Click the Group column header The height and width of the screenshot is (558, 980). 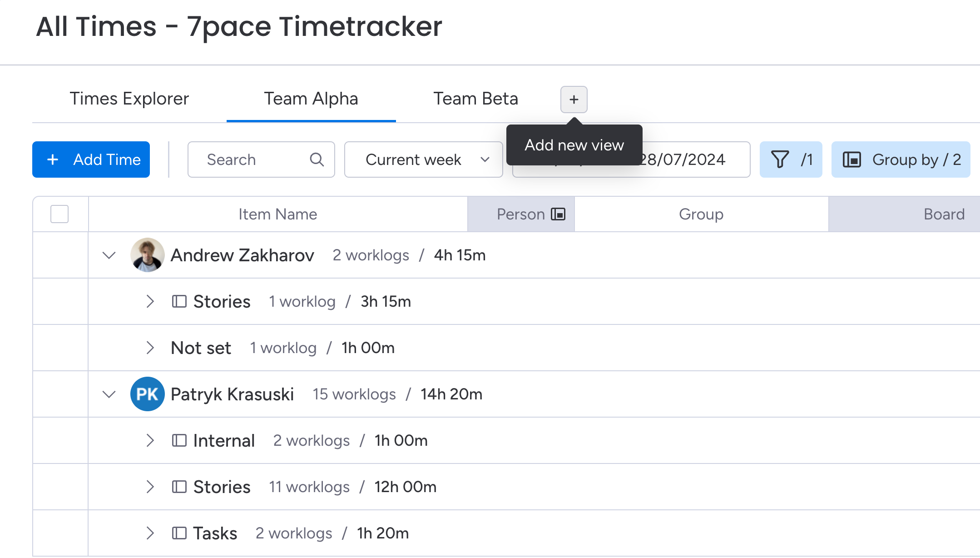tap(701, 214)
